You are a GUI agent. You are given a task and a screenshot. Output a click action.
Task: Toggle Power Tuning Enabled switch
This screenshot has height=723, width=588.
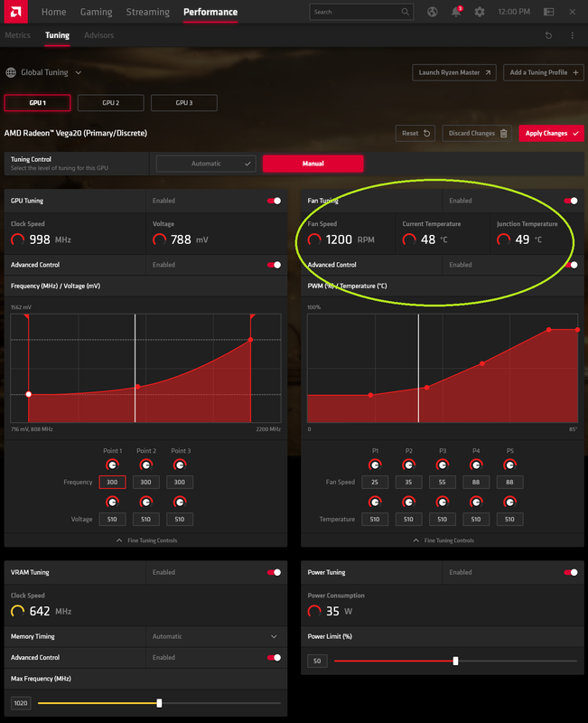pyautogui.click(x=571, y=572)
